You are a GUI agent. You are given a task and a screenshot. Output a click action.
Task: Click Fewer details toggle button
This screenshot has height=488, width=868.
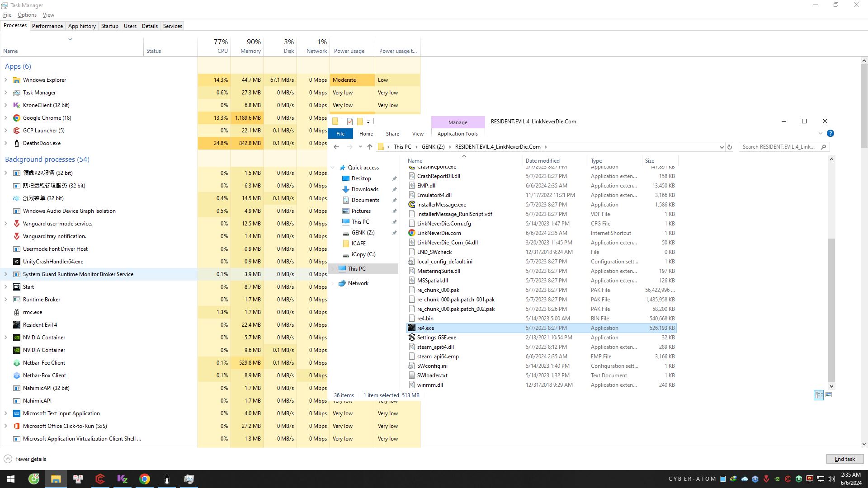pos(30,459)
